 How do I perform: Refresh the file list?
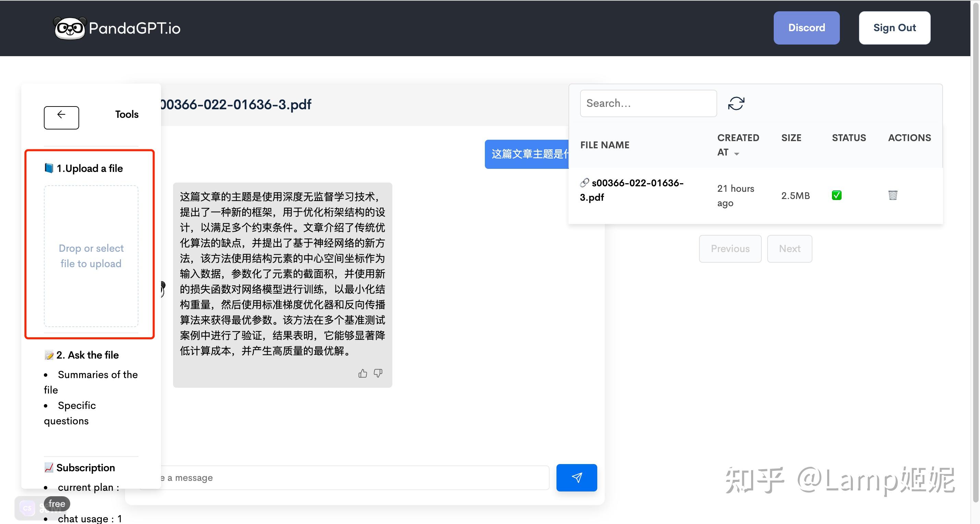[736, 103]
